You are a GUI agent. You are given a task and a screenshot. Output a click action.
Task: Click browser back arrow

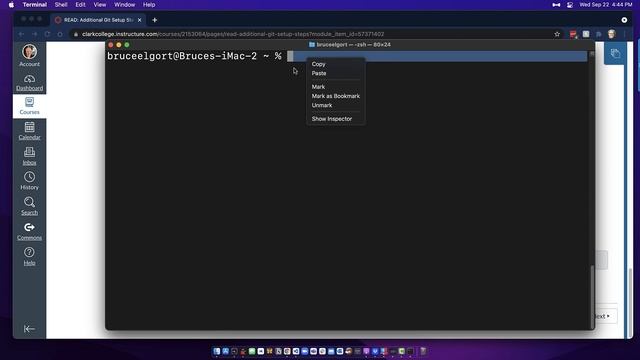pos(21,34)
